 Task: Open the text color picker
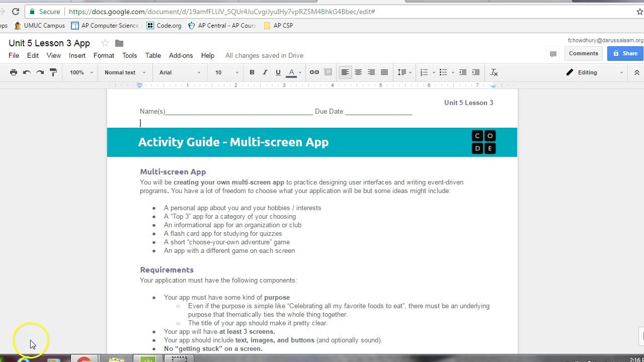292,72
